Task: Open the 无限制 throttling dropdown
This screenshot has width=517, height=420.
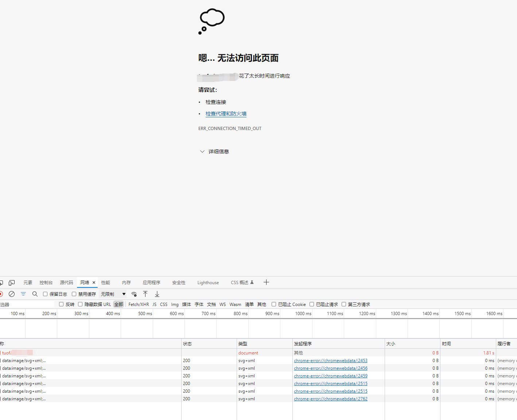Action: (x=113, y=294)
